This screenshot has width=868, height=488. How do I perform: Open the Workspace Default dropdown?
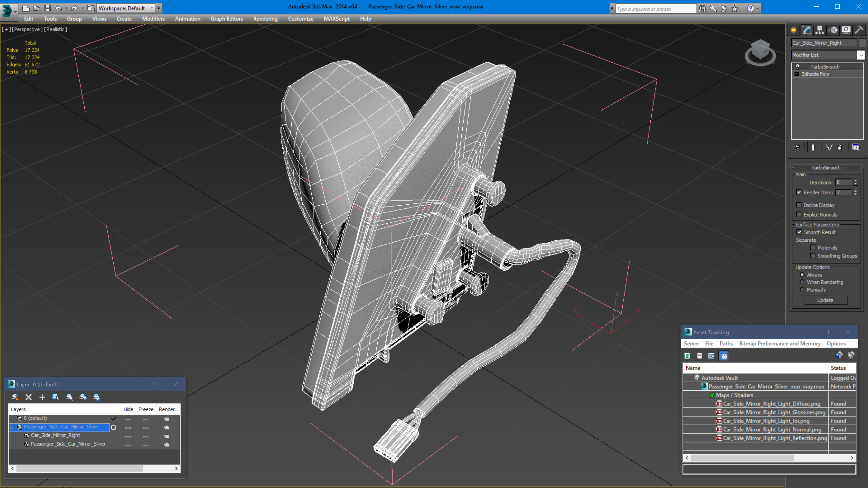[x=152, y=8]
